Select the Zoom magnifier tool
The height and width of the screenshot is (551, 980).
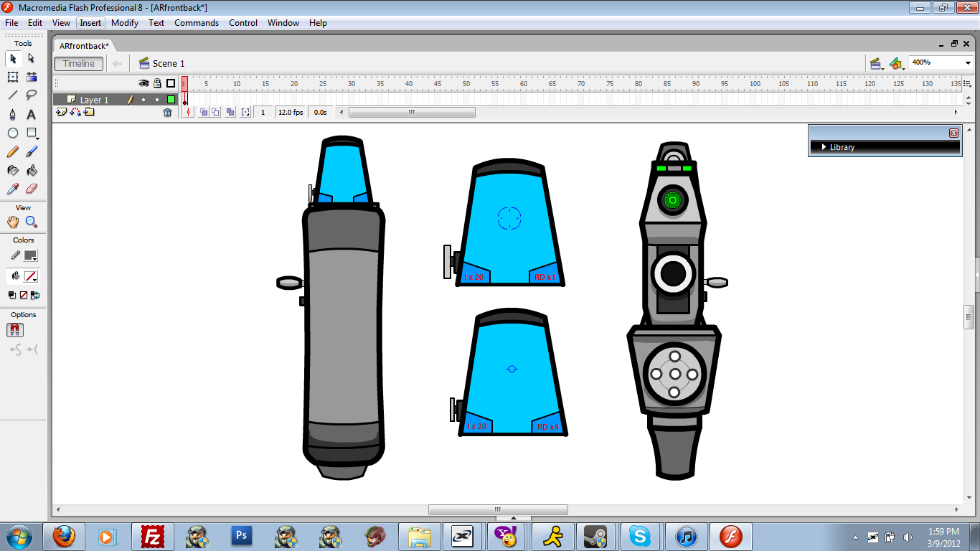[32, 222]
